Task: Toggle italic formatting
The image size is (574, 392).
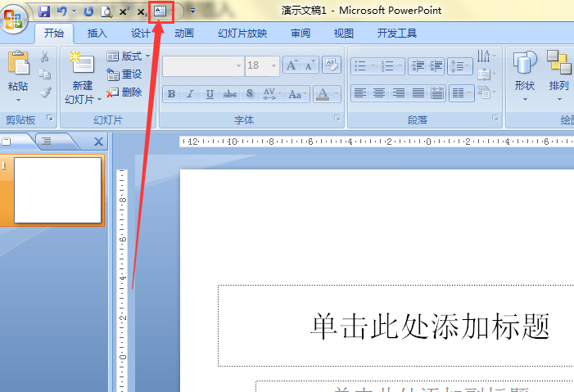Action: click(190, 94)
